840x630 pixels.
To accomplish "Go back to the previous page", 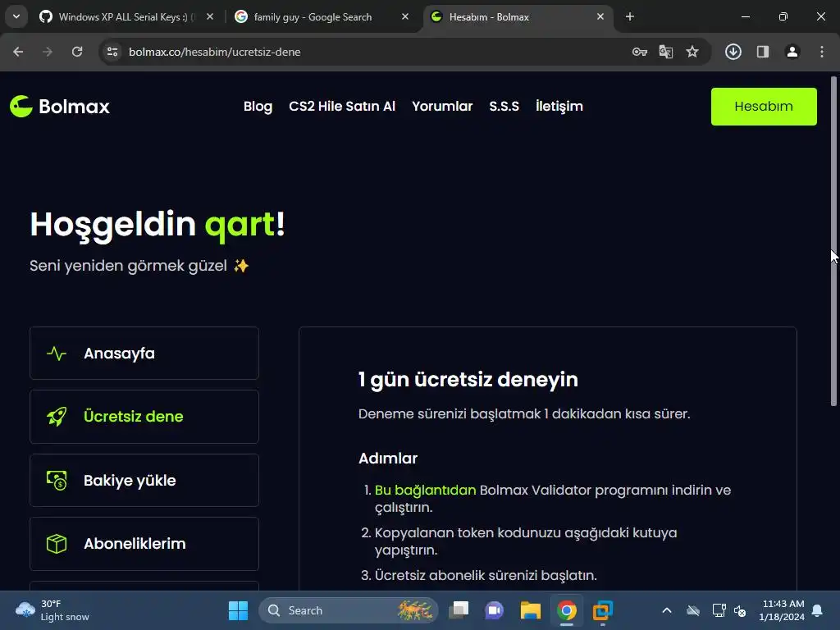I will coord(18,52).
